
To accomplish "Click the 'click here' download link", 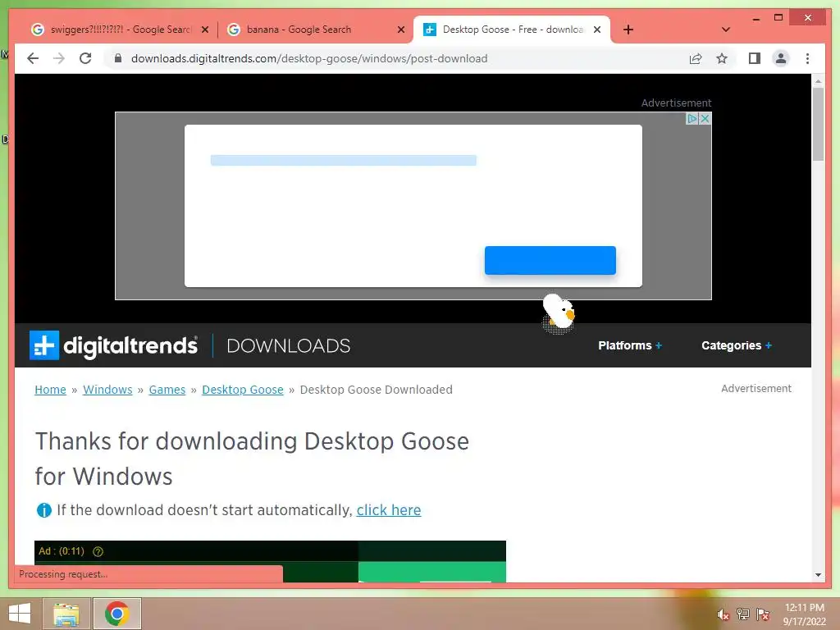I will (389, 510).
